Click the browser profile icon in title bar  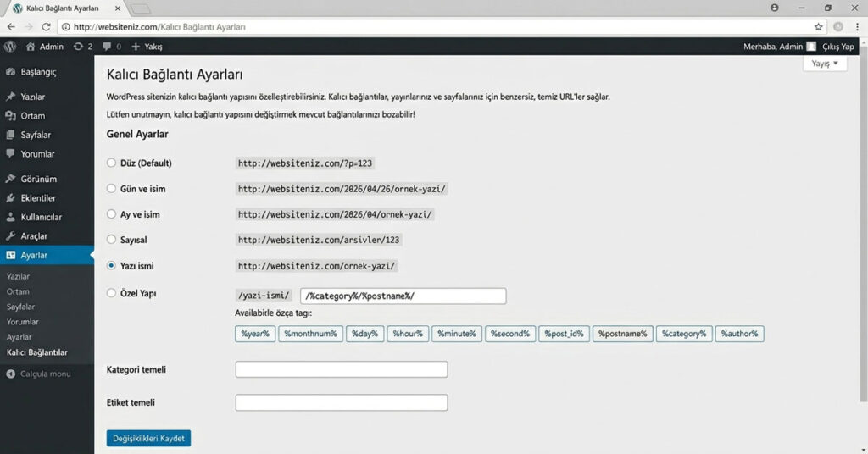point(775,8)
